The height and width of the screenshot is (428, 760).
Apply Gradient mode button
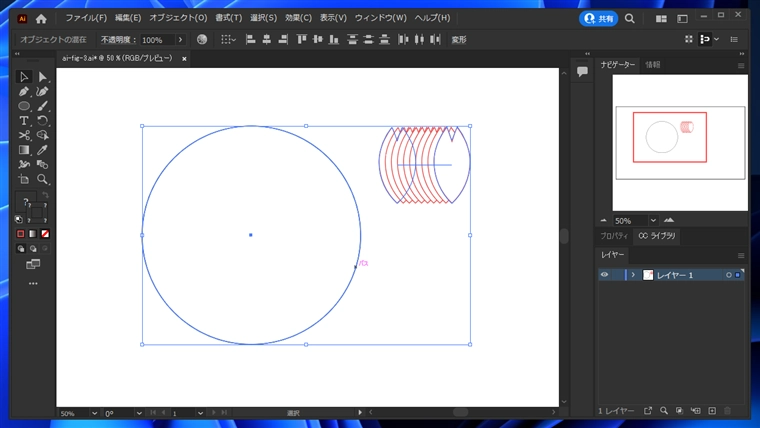click(32, 234)
